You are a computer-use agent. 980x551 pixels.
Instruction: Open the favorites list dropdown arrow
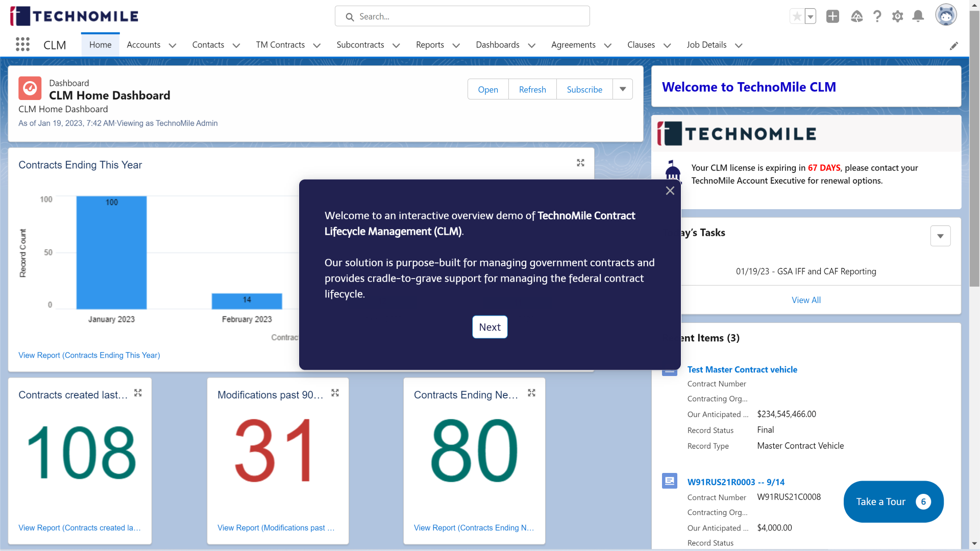(810, 16)
